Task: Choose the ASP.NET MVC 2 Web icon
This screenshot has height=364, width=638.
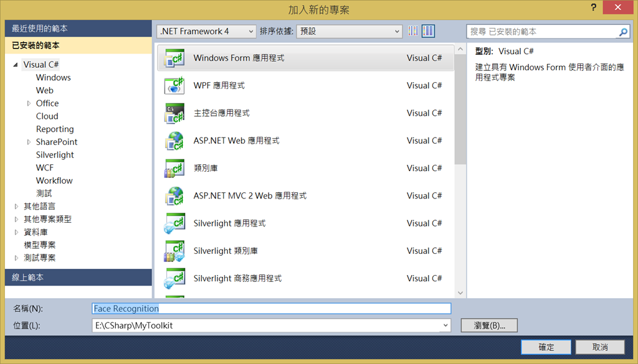Action: coord(174,196)
